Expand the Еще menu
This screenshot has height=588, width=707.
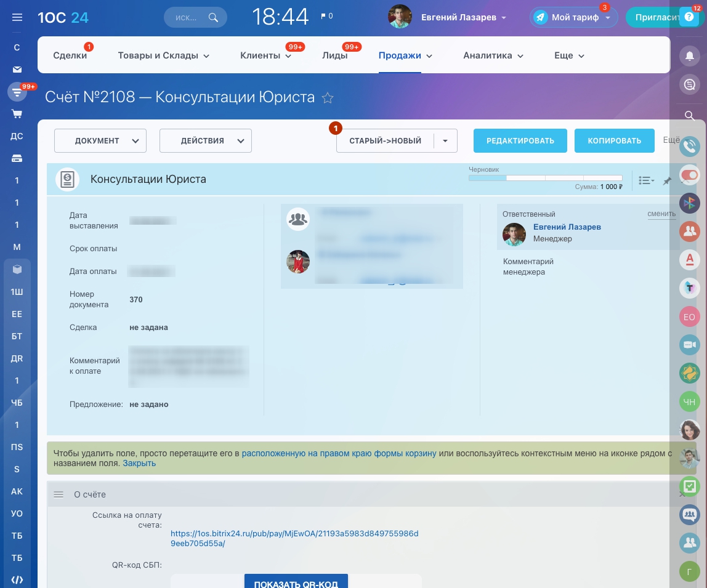(569, 55)
